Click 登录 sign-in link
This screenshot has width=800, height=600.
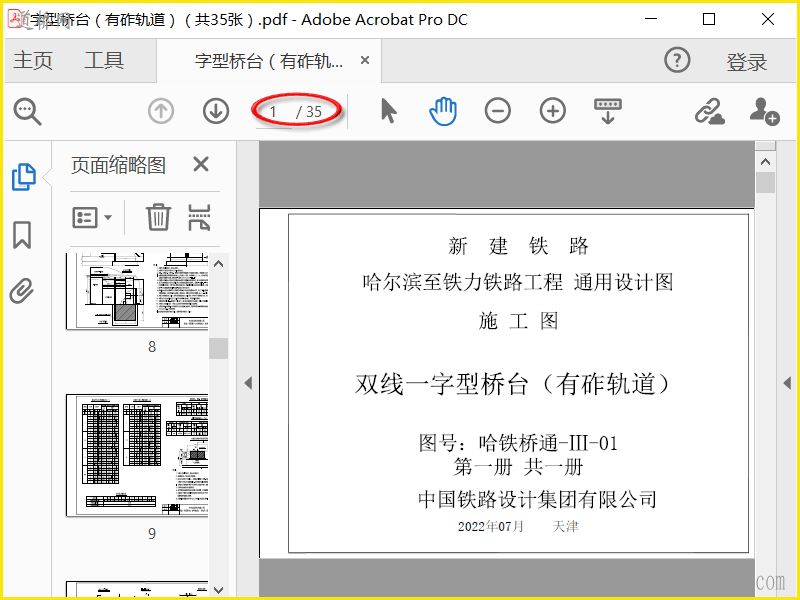coord(747,62)
